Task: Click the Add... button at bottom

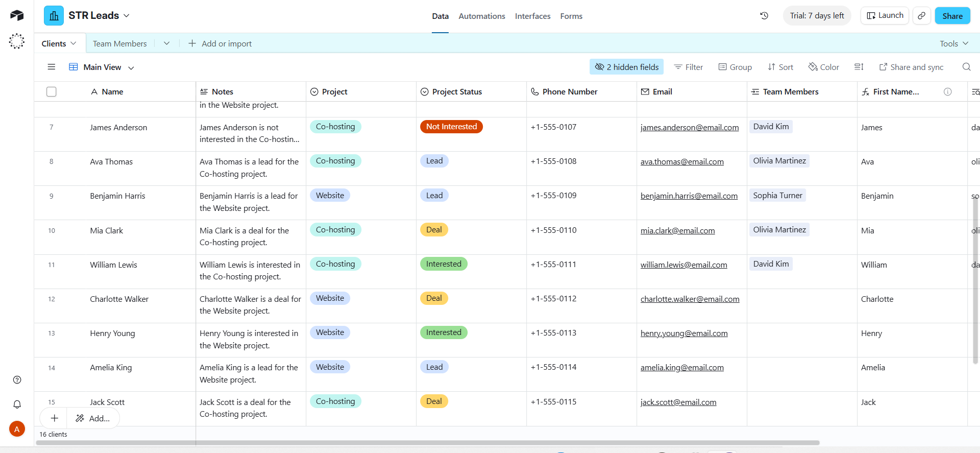Action: [x=92, y=418]
